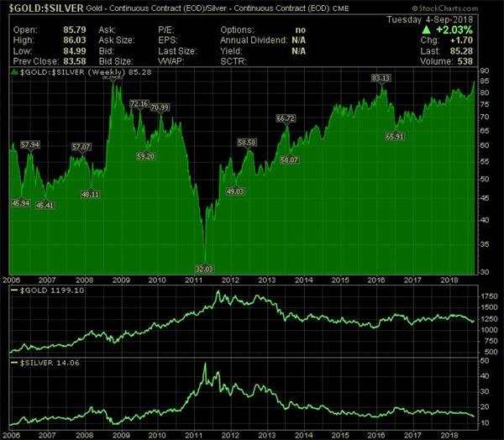Click the $GOLD 1199.10 legend line marker
This screenshot has width=504, height=440.
click(x=14, y=291)
